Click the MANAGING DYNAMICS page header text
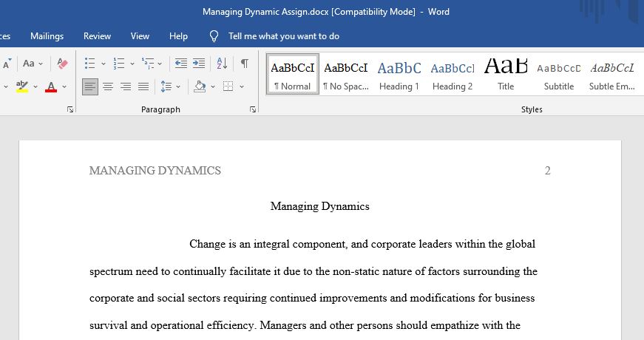 tap(155, 171)
